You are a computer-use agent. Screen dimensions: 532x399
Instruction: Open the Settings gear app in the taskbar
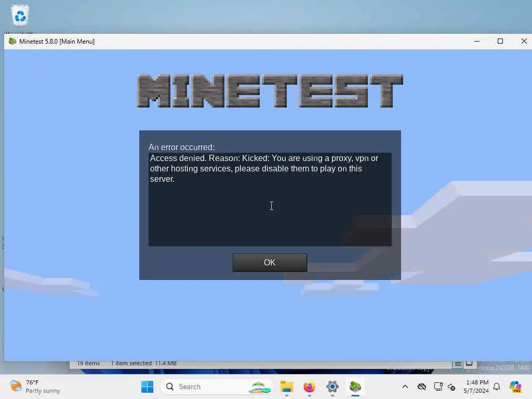[x=332, y=387]
